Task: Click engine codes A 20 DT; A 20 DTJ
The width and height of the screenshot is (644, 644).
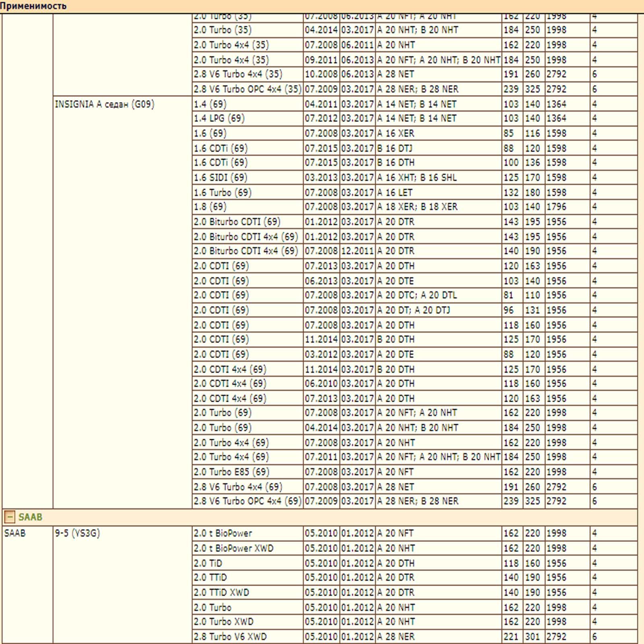Action: point(414,310)
